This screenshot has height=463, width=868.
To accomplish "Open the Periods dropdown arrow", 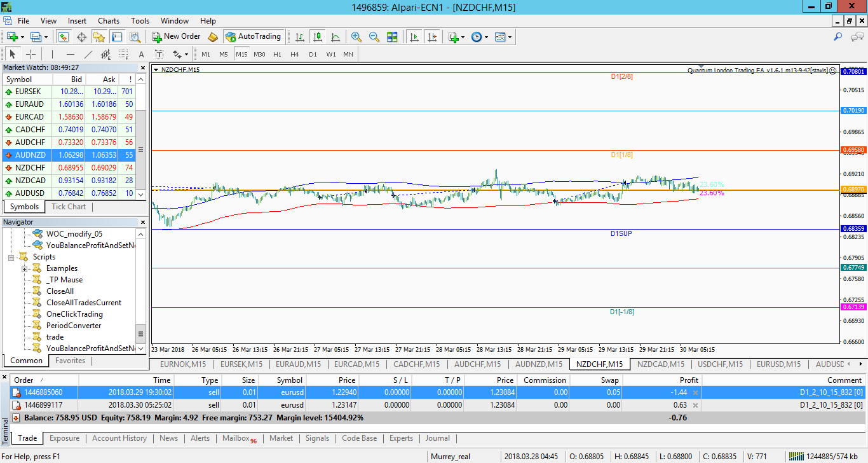I will 486,37.
